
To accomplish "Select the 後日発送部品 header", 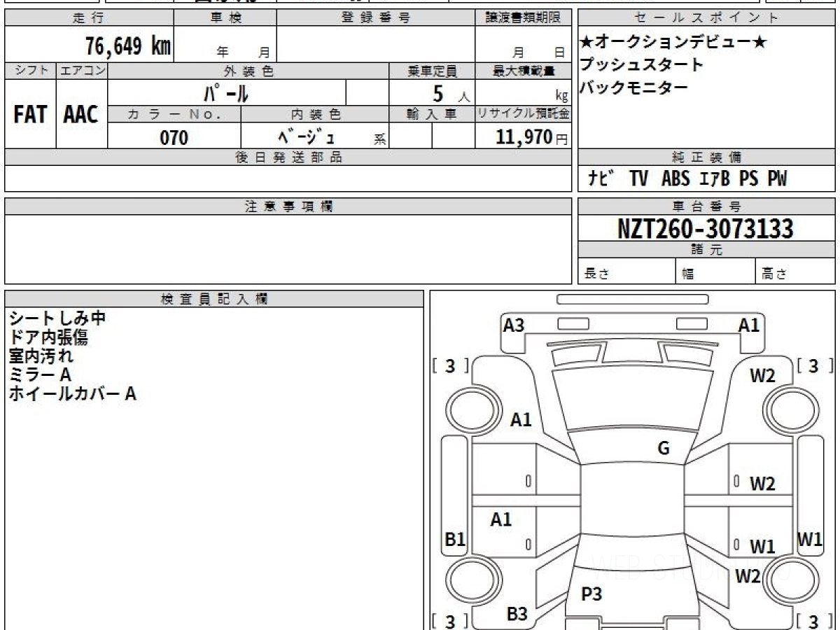I will coord(288,157).
